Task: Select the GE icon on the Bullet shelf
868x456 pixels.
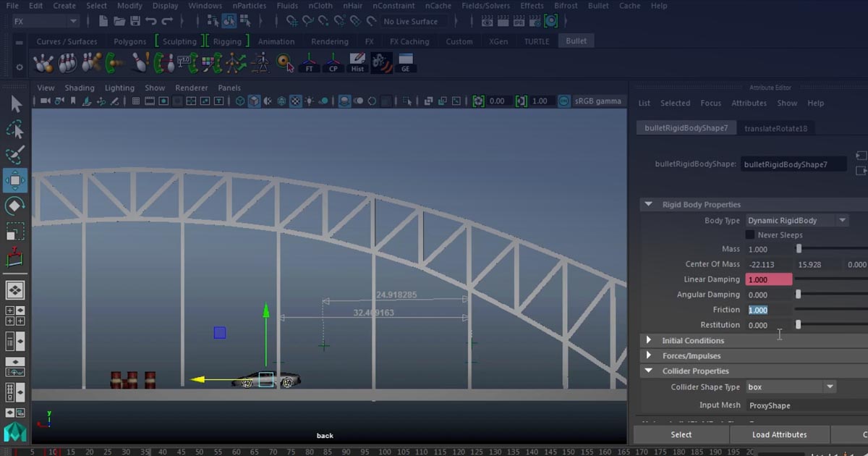Action: [x=406, y=62]
